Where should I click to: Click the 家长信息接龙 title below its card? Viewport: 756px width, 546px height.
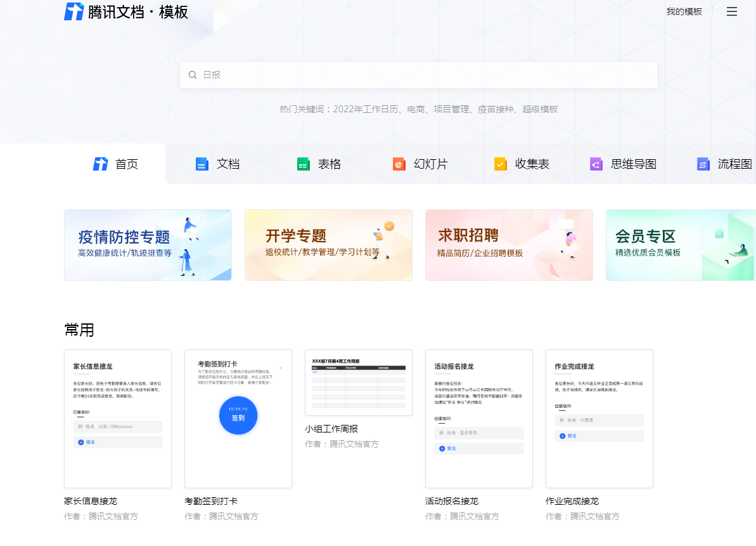pos(91,501)
